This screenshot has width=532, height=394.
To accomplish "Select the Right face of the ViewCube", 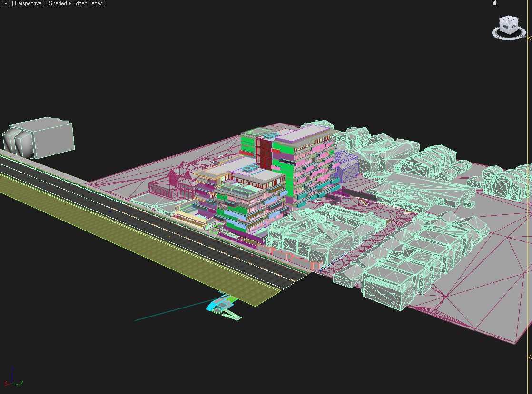I will [505, 26].
